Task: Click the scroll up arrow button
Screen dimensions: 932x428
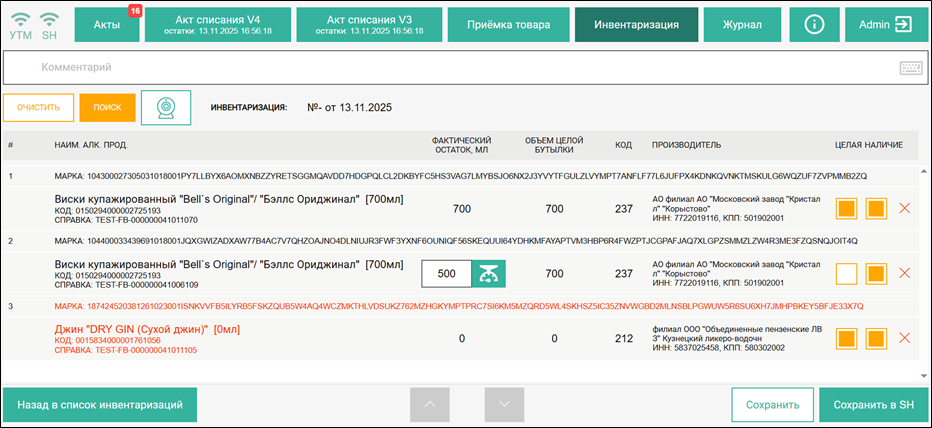Action: [430, 405]
